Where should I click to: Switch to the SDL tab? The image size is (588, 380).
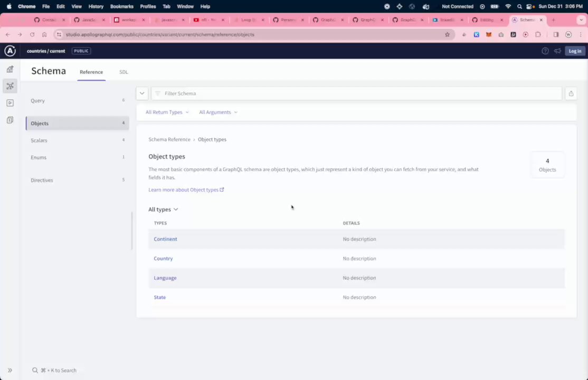click(124, 72)
